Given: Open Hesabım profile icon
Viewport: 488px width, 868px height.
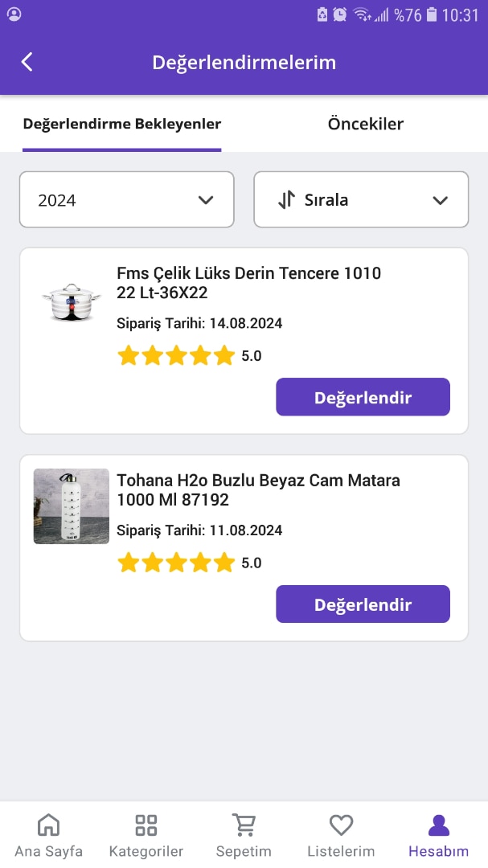Looking at the screenshot, I should 438,825.
